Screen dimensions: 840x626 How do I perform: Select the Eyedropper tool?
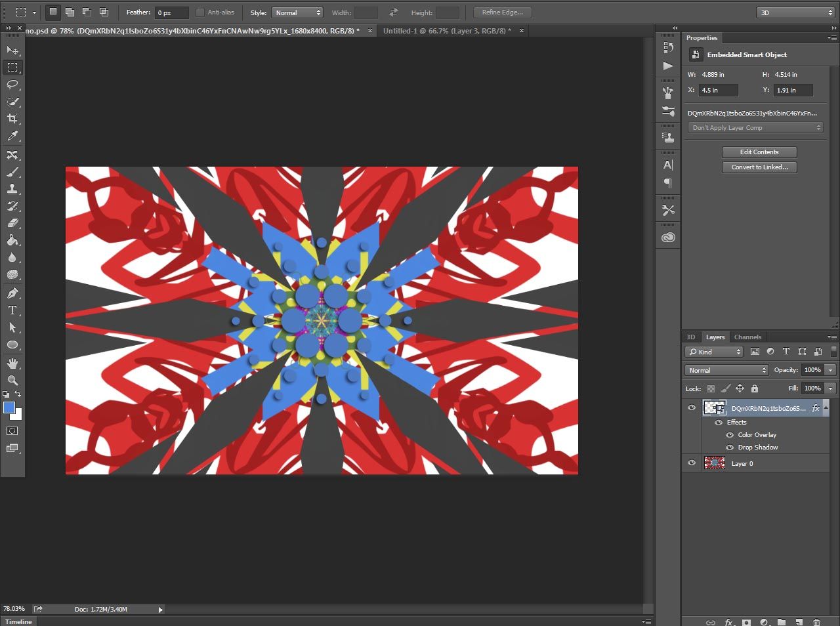pyautogui.click(x=12, y=136)
